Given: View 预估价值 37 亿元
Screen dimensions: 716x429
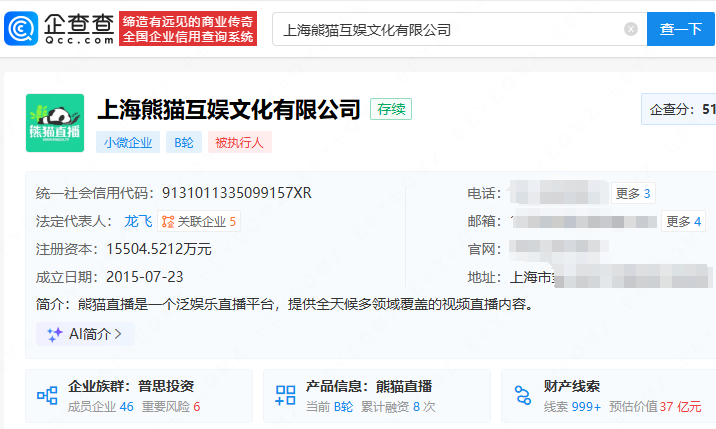Looking at the screenshot, I should [x=655, y=407].
